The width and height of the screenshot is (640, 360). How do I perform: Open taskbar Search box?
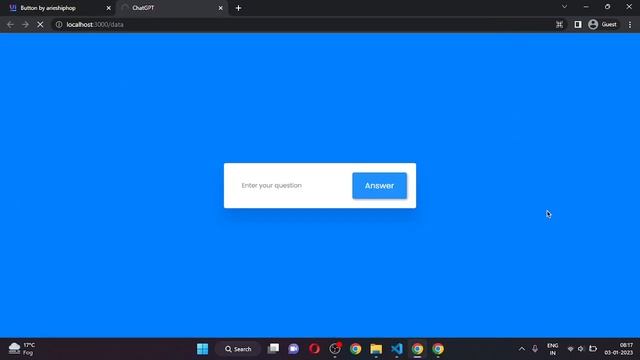tap(238, 349)
